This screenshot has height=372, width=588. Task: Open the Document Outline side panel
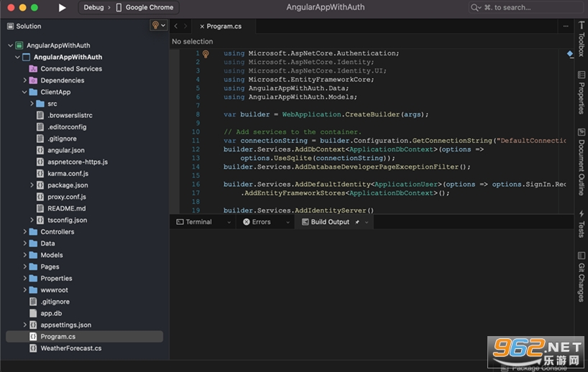click(582, 162)
